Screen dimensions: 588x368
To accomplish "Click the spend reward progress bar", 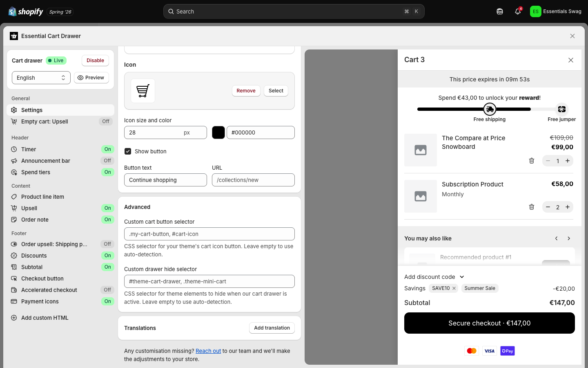I will (490, 109).
